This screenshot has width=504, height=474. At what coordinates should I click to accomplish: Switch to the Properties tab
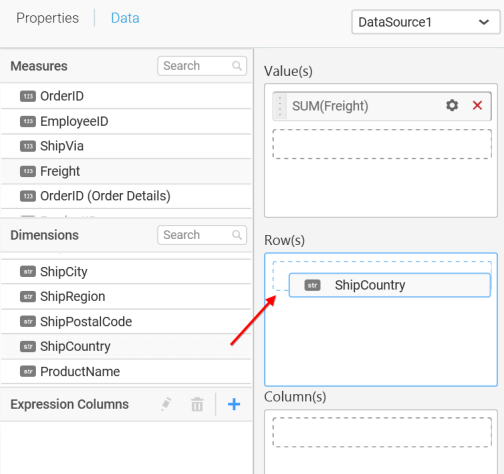(48, 18)
